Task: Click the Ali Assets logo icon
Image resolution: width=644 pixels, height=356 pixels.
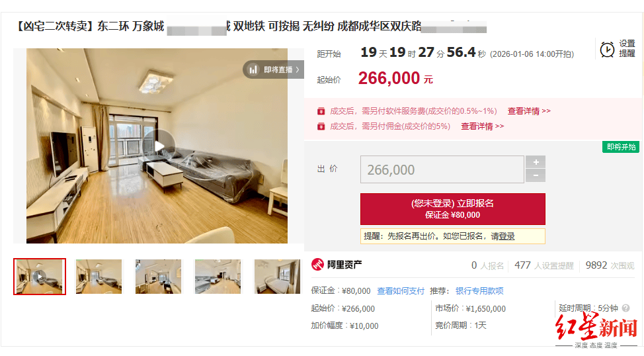Action: pyautogui.click(x=317, y=265)
